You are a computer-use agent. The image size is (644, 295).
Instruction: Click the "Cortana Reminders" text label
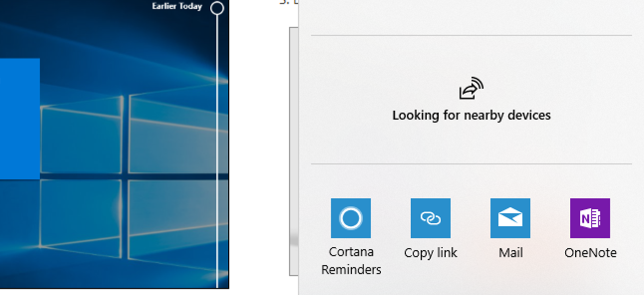tap(351, 261)
